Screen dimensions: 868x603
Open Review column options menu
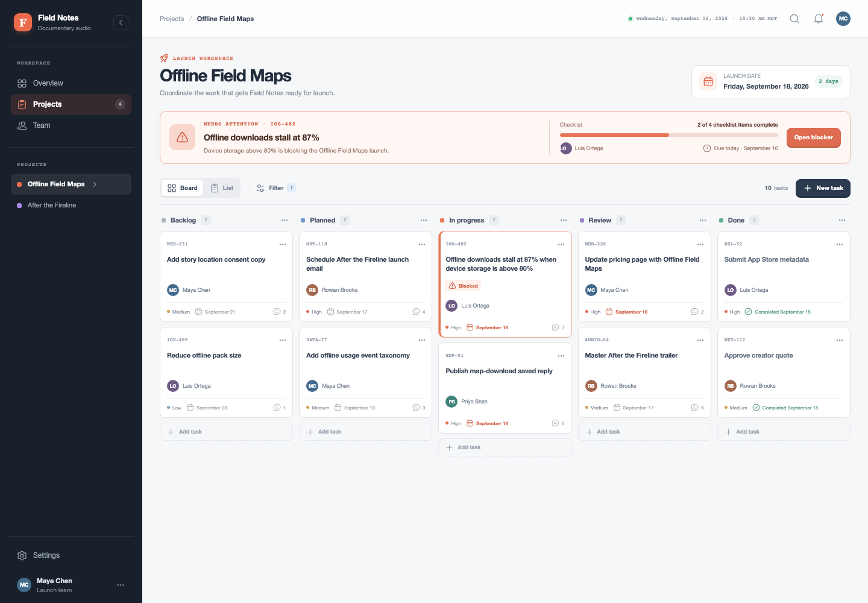(x=703, y=220)
